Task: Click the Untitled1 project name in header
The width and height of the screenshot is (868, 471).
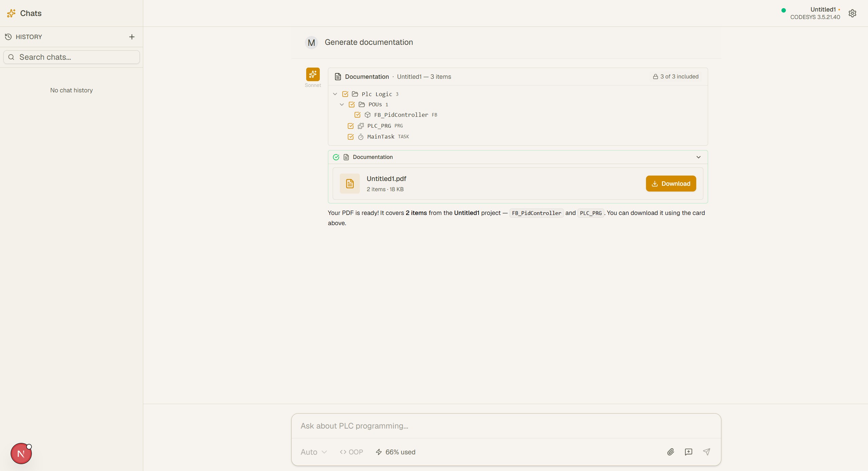Action: click(x=823, y=10)
